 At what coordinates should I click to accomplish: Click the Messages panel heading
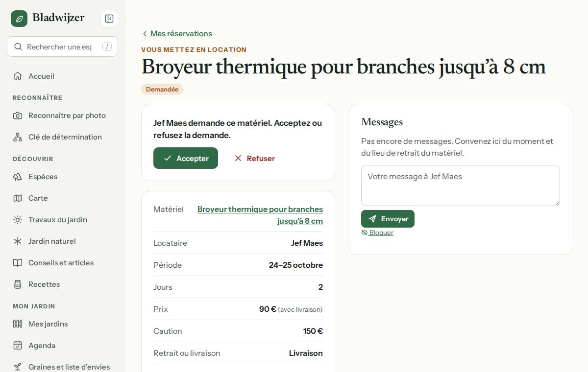tap(382, 122)
